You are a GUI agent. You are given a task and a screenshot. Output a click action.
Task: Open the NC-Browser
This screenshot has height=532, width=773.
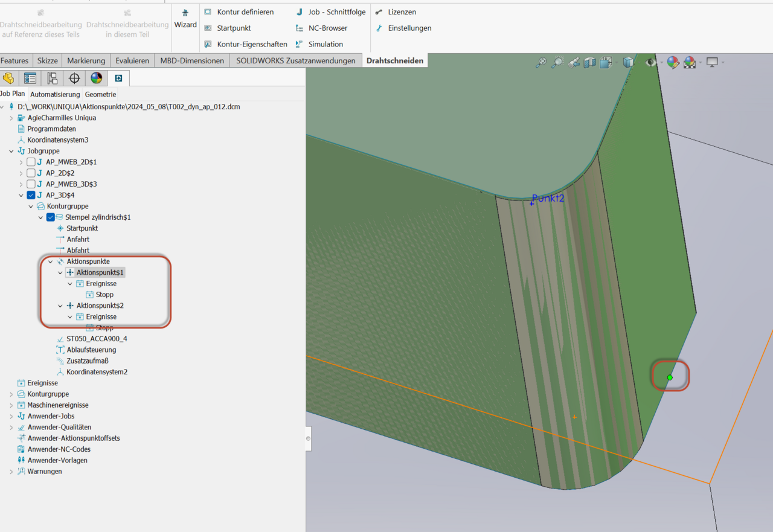coord(327,28)
